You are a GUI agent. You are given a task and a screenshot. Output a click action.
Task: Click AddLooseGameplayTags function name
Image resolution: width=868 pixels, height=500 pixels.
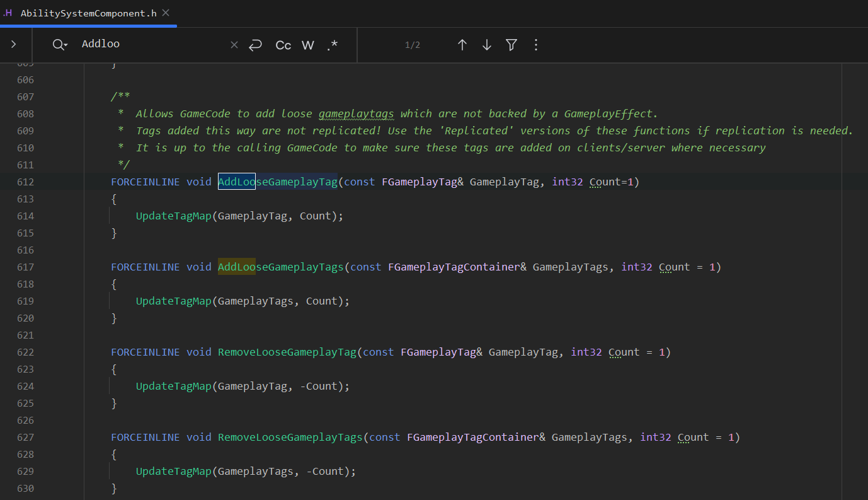(281, 267)
